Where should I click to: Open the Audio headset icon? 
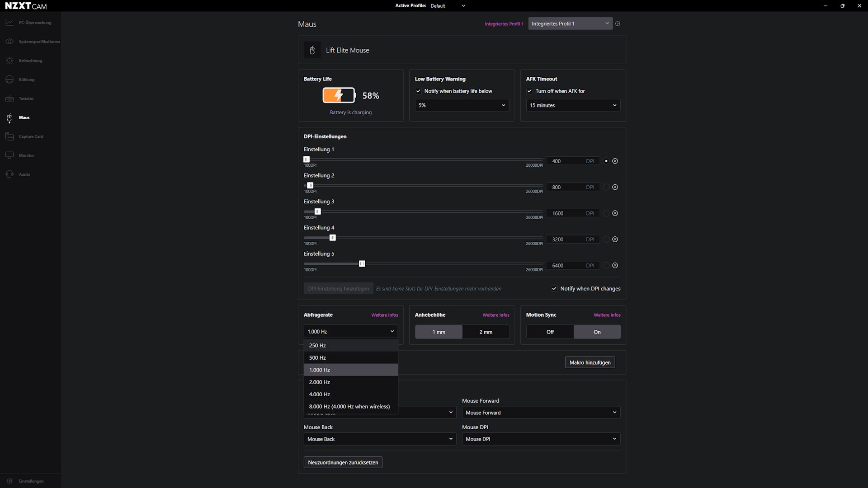pyautogui.click(x=9, y=174)
